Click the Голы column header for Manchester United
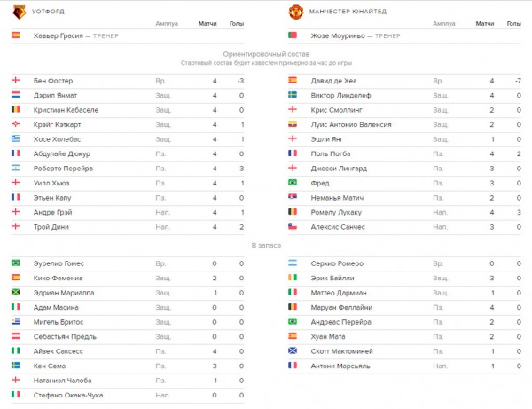 click(x=514, y=24)
